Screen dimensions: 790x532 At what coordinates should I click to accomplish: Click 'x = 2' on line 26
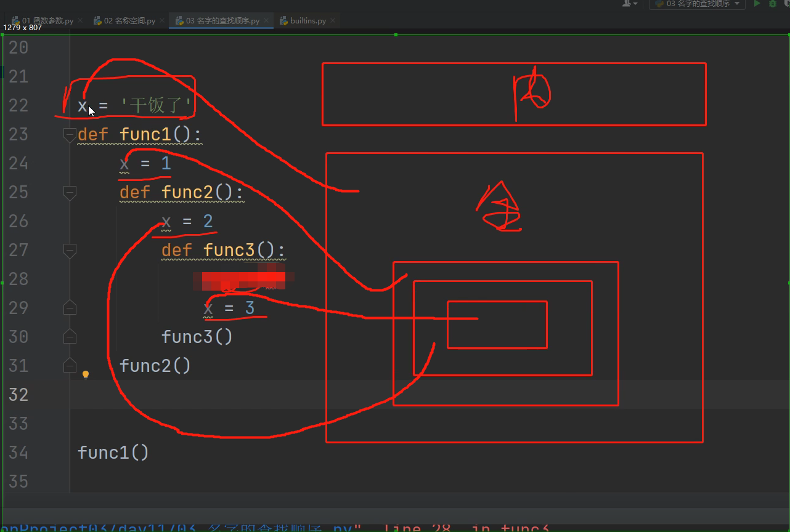click(x=187, y=221)
